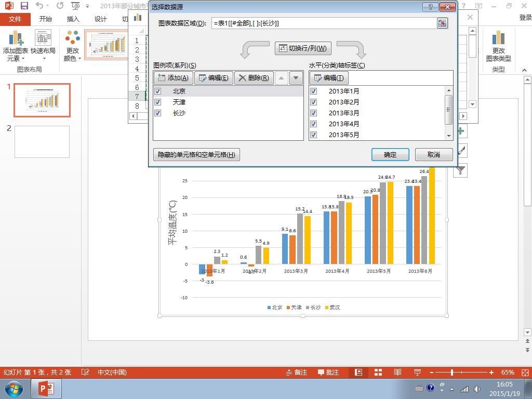The width and height of the screenshot is (532, 399).
Task: Open the 插入 (Insert) tab
Action: click(73, 19)
